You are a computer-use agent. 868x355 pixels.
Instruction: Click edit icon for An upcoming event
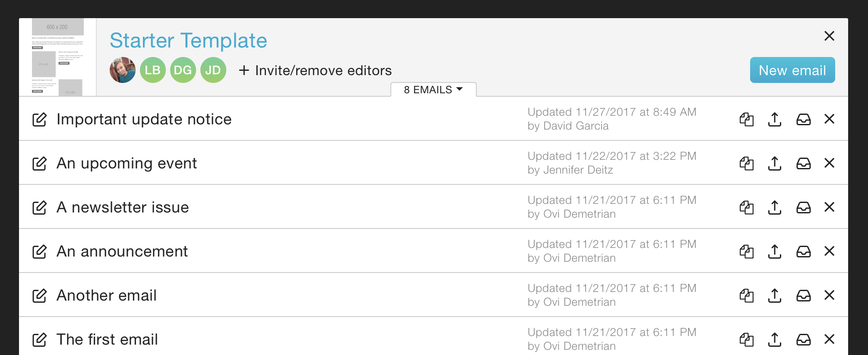point(39,163)
